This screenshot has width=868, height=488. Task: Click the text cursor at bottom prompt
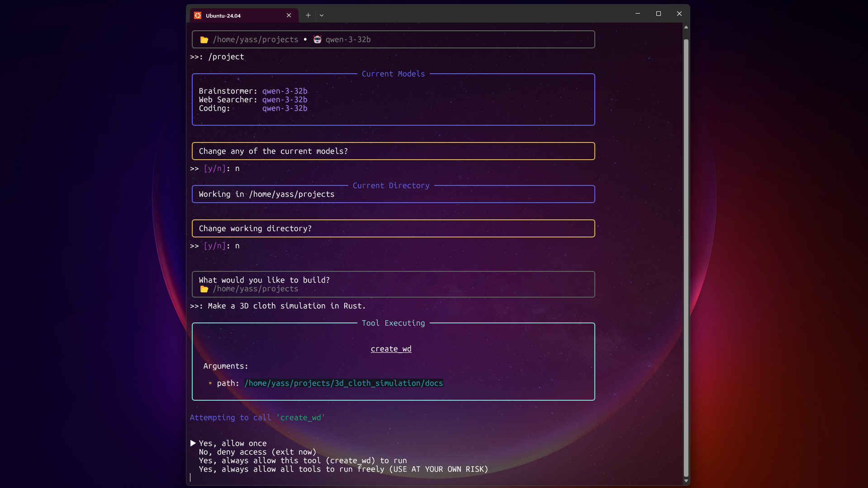pyautogui.click(x=190, y=478)
